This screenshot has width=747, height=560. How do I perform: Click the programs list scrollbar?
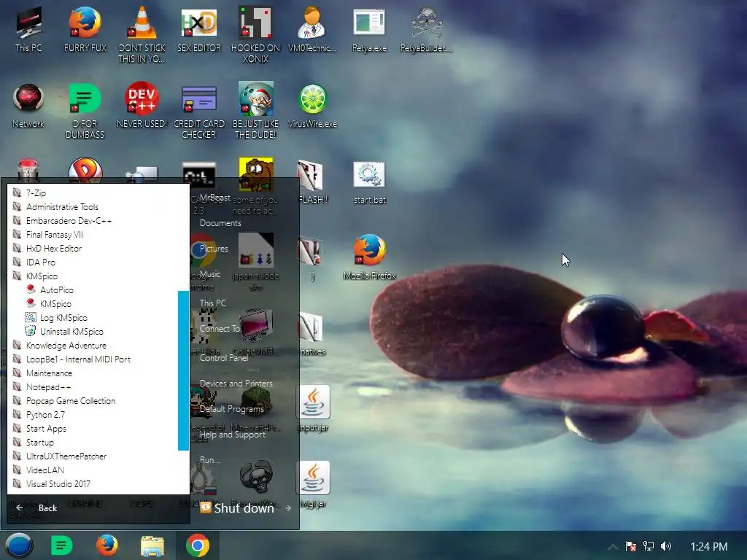pos(183,370)
